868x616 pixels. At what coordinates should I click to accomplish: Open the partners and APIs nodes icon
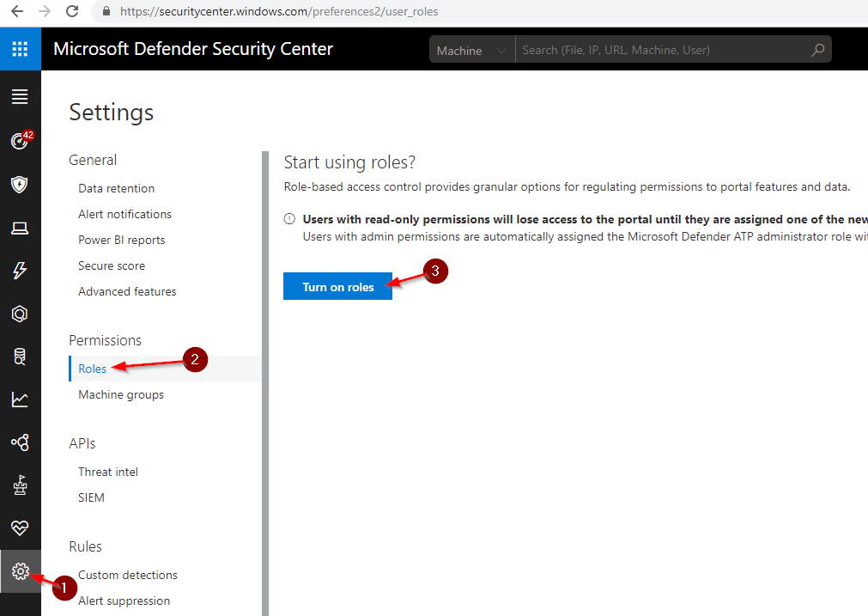coord(20,442)
